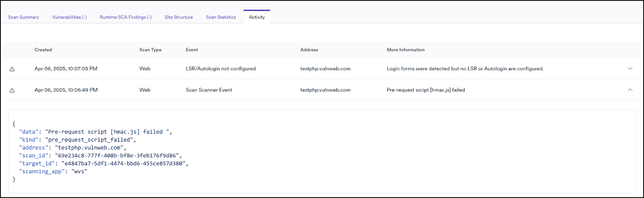644x198 pixels.
Task: Click 'Pre-request script [hmac.js] failed' in the table row
Action: pyautogui.click(x=426, y=90)
